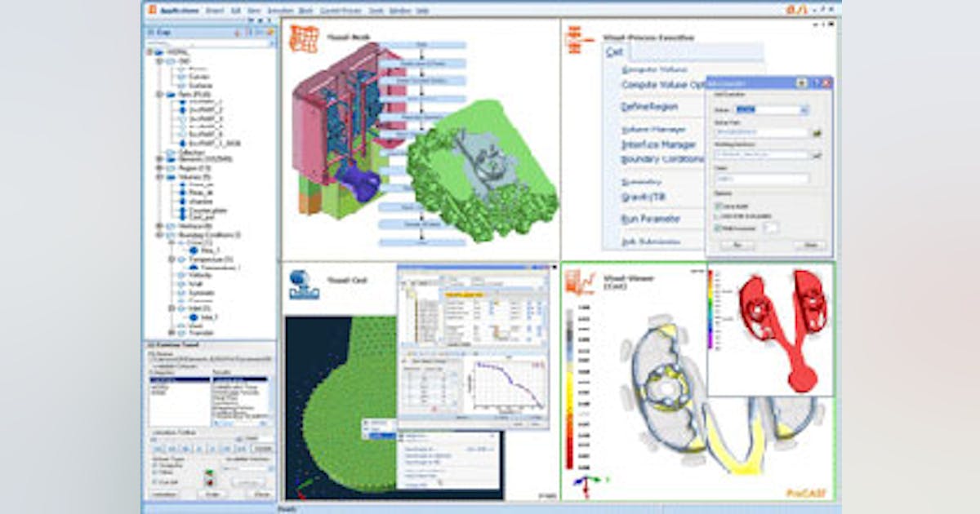Enable the Save Audit checkbox

[x=718, y=205]
